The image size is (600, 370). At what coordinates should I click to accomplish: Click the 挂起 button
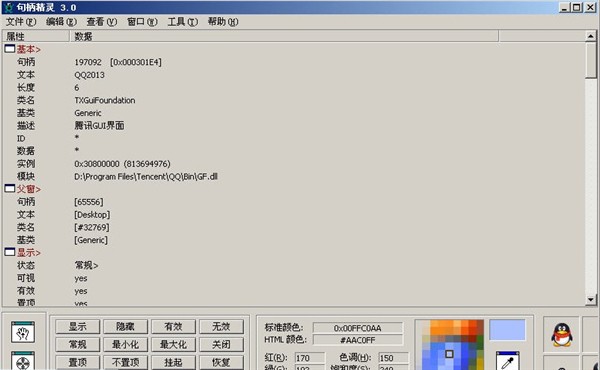click(173, 362)
